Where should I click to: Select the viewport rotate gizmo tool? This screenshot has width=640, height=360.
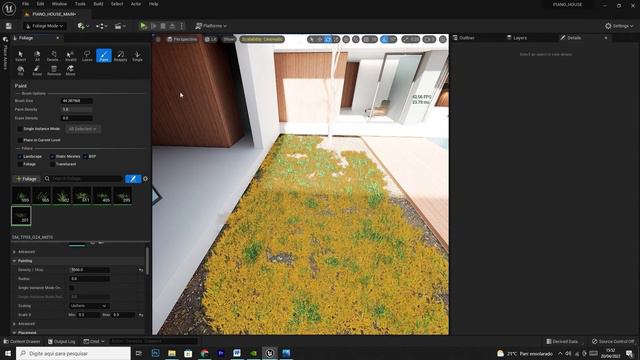pyautogui.click(x=328, y=39)
